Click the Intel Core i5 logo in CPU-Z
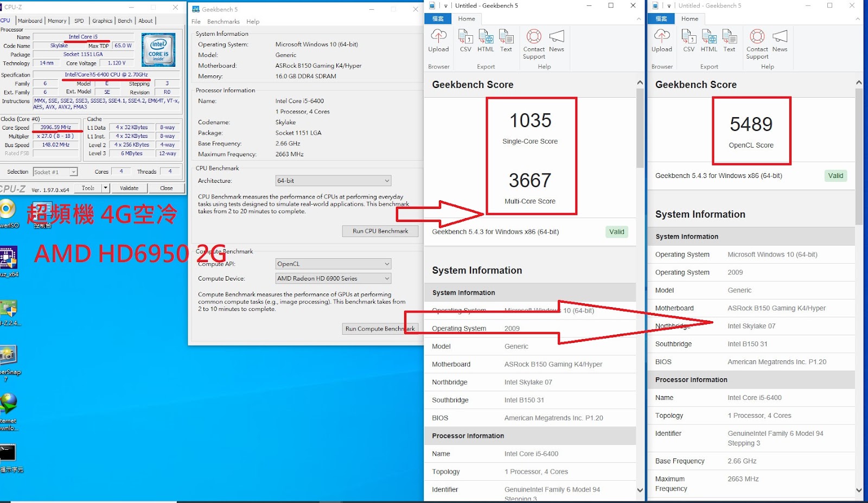Viewport: 868px width, 503px height. [x=158, y=50]
